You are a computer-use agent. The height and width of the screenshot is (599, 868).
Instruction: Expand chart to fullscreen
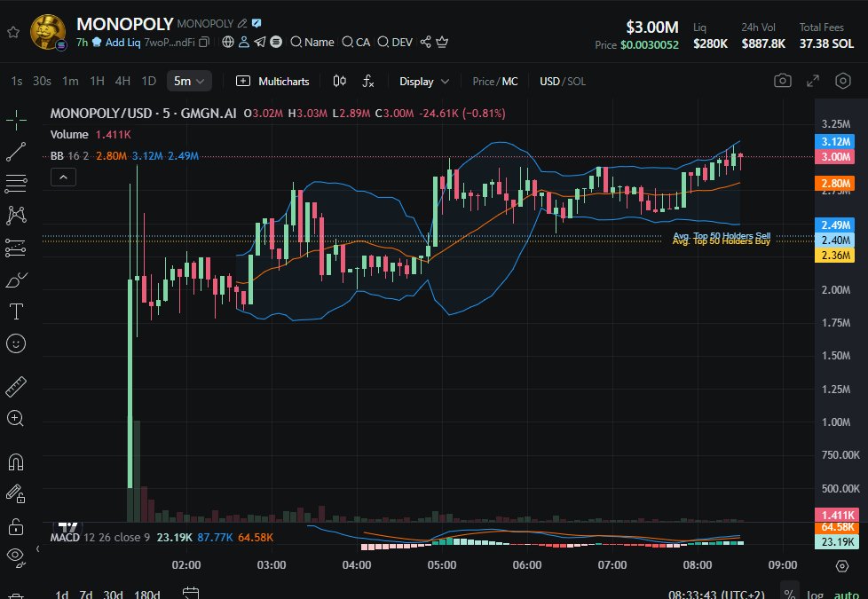click(x=813, y=81)
